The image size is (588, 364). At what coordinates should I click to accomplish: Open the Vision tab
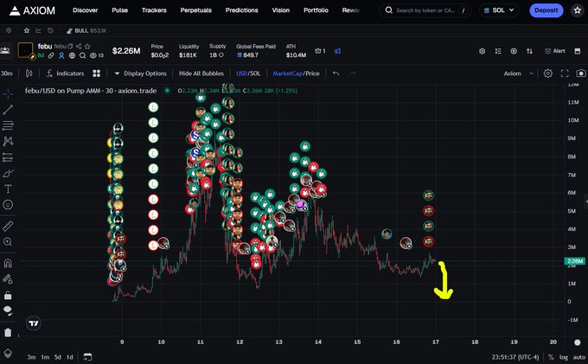(x=280, y=10)
